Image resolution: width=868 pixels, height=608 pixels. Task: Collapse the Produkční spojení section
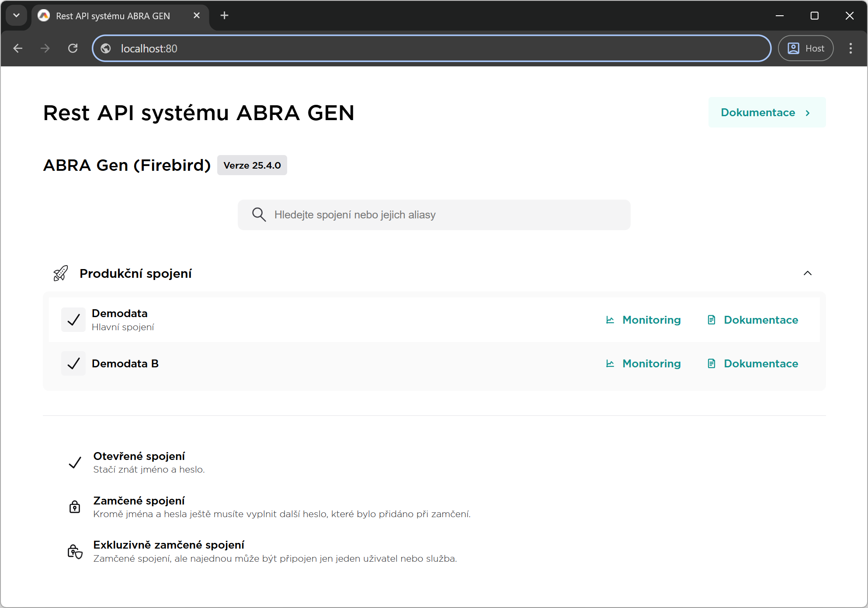(x=807, y=273)
